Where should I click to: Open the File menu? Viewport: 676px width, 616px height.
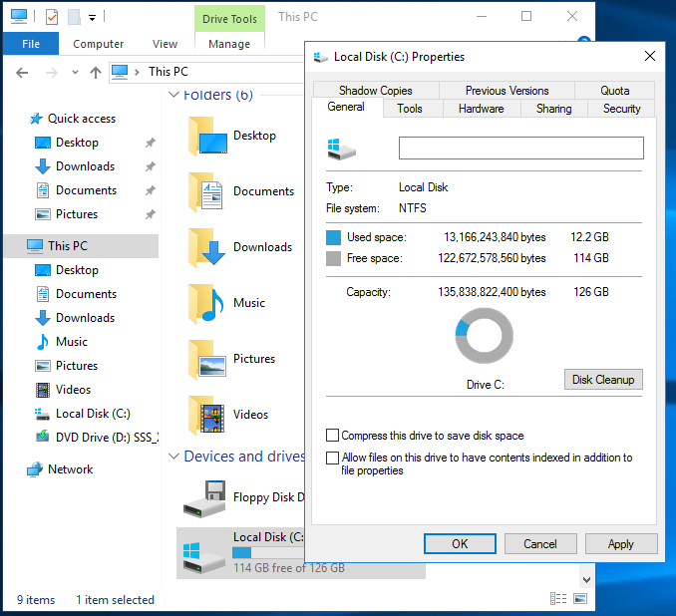coord(31,44)
